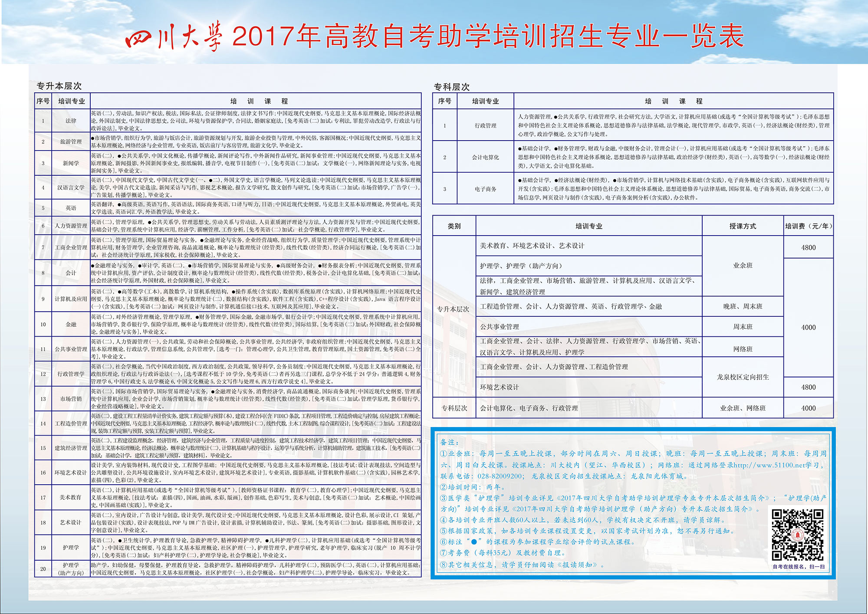Image resolution: width=868 pixels, height=614 pixels.
Task: Click note ⑦ about 考务费（每科35元）
Action: (504, 553)
